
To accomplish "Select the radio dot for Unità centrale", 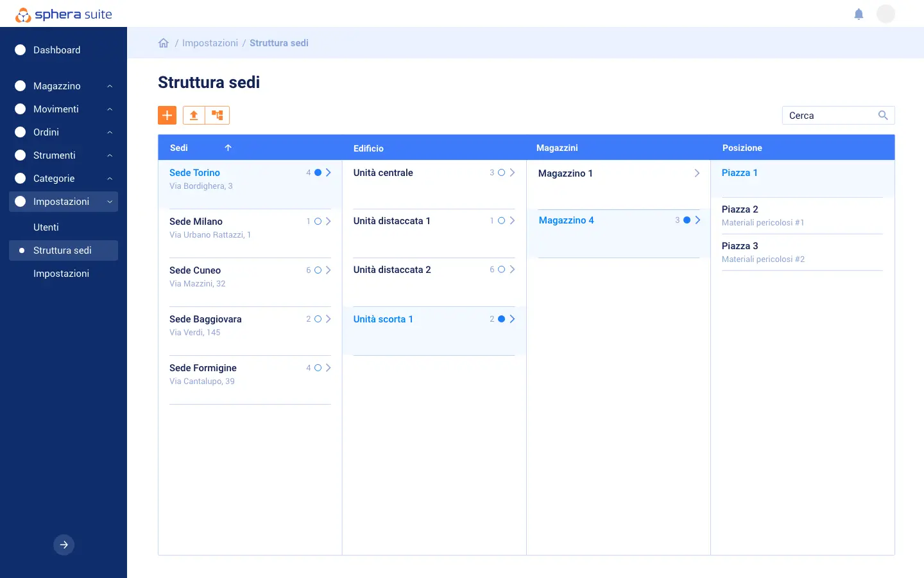I will (x=501, y=173).
